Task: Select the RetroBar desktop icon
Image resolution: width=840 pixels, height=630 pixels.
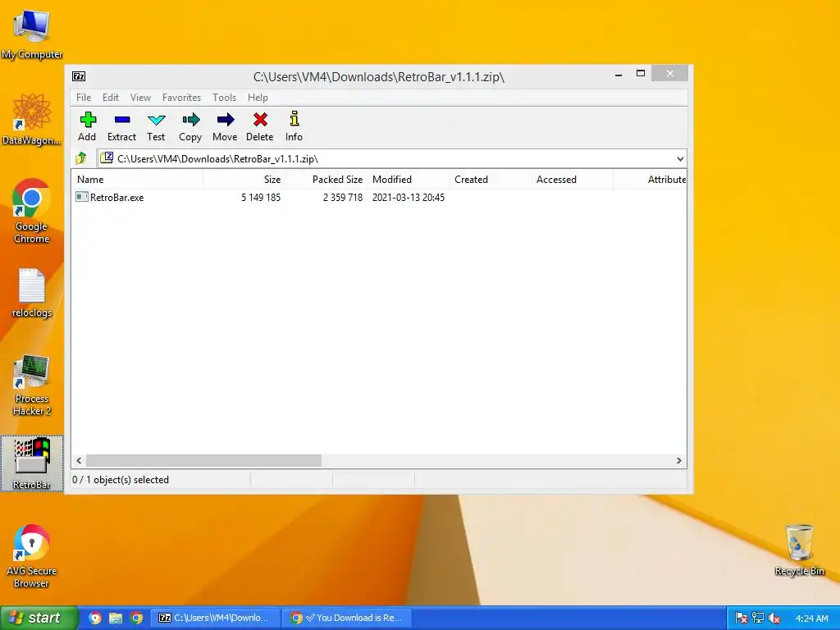Action: click(32, 463)
